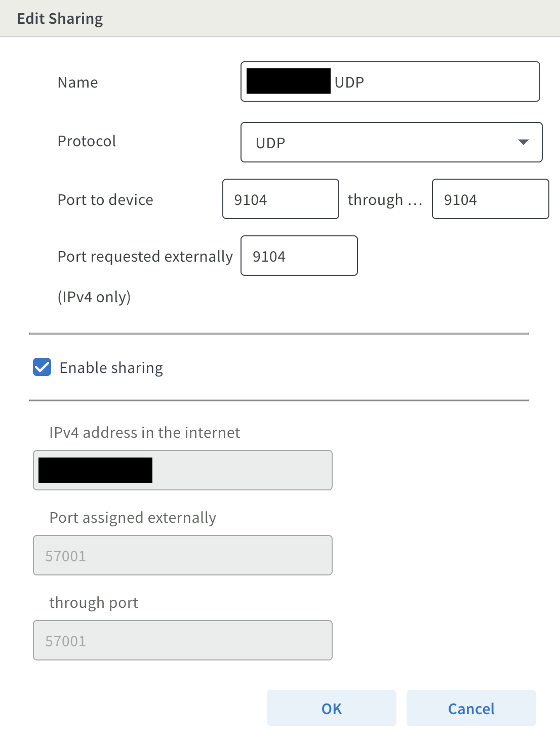Click the 'Name' label
560x746 pixels.
click(78, 82)
